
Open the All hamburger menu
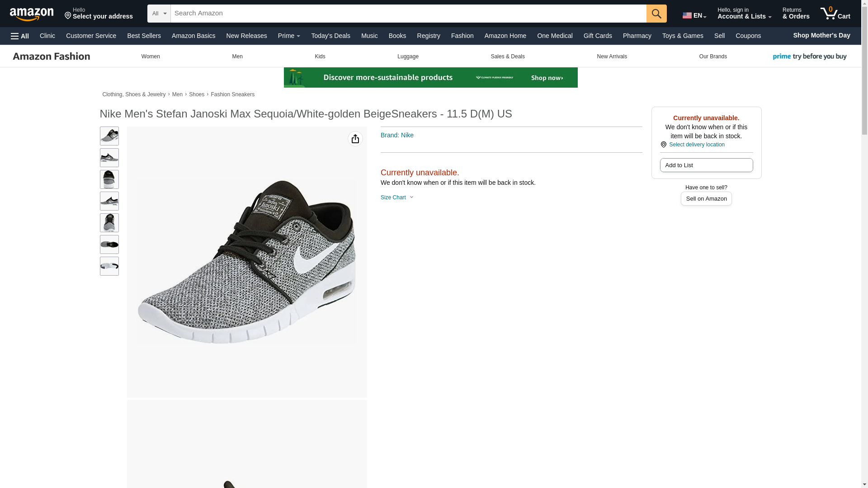point(20,36)
